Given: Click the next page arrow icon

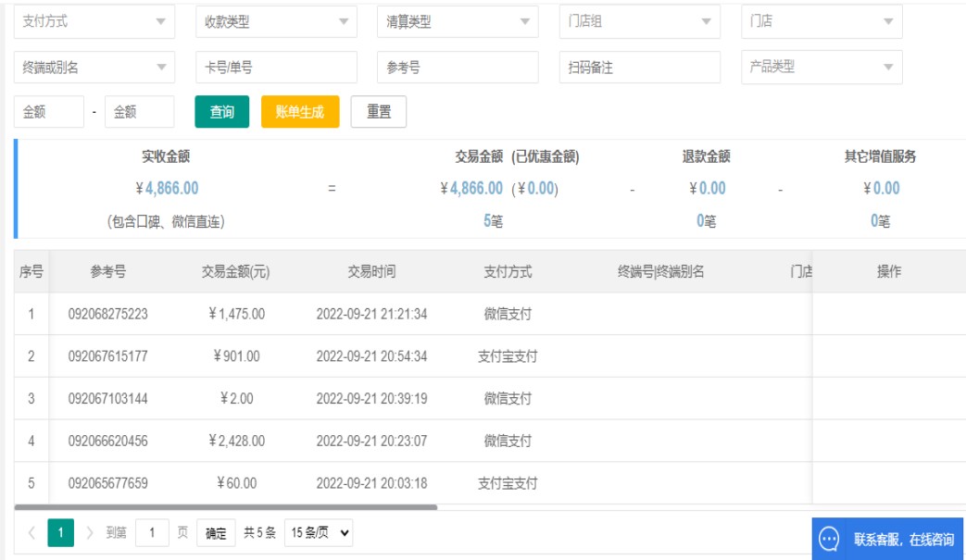Looking at the screenshot, I should tap(90, 532).
